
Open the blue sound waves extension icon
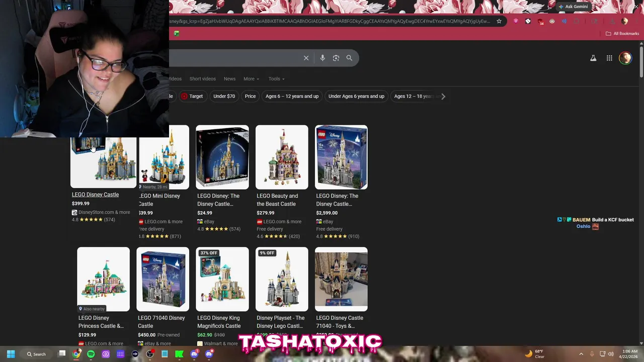click(x=564, y=21)
